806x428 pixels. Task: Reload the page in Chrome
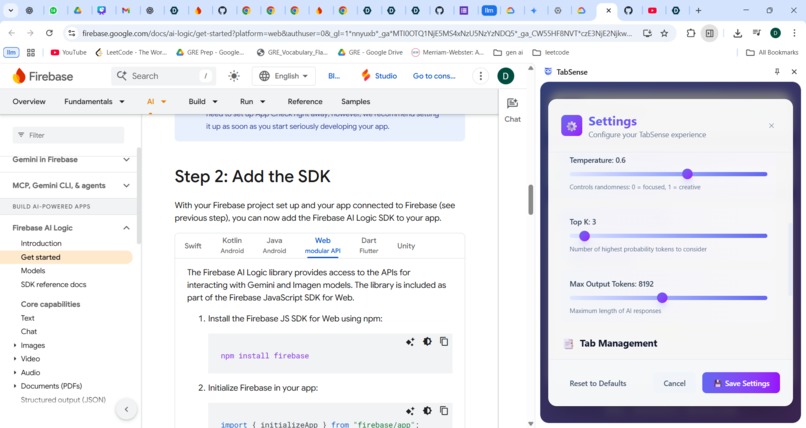tap(49, 33)
